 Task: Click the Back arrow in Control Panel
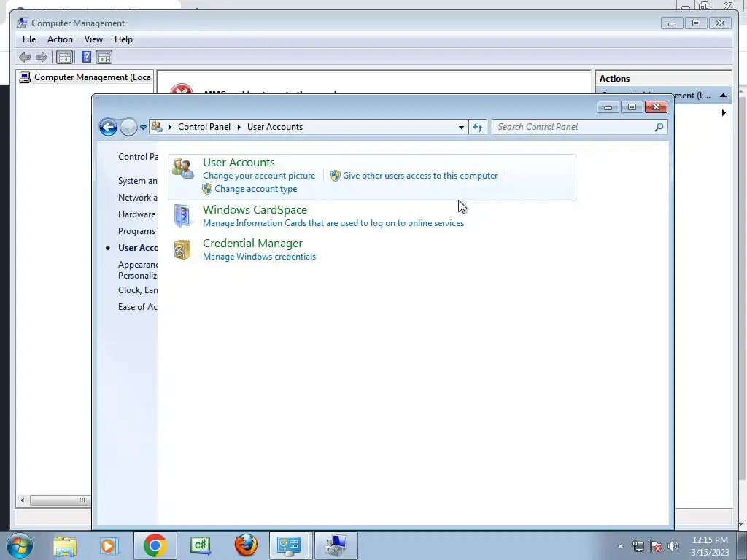pyautogui.click(x=108, y=127)
